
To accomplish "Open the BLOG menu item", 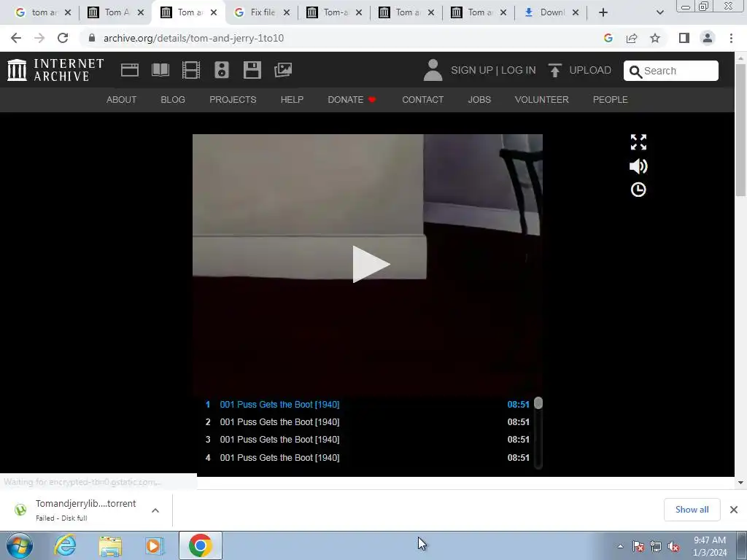I will pos(172,99).
